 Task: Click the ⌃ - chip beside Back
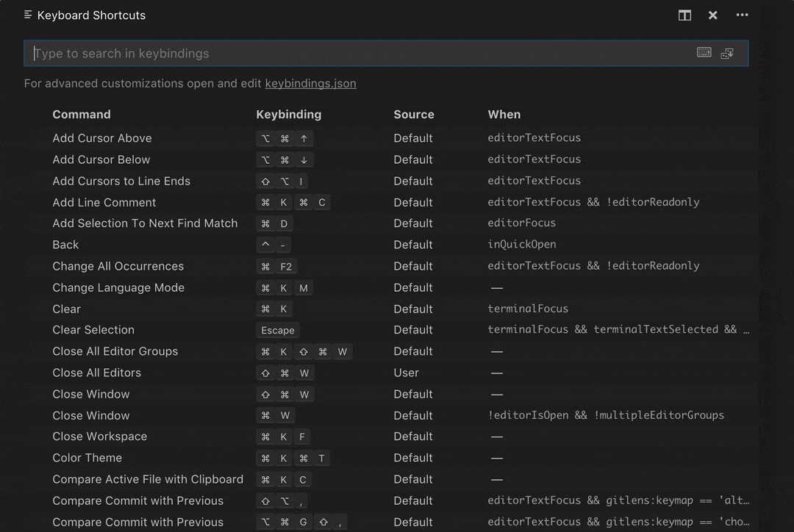point(273,245)
